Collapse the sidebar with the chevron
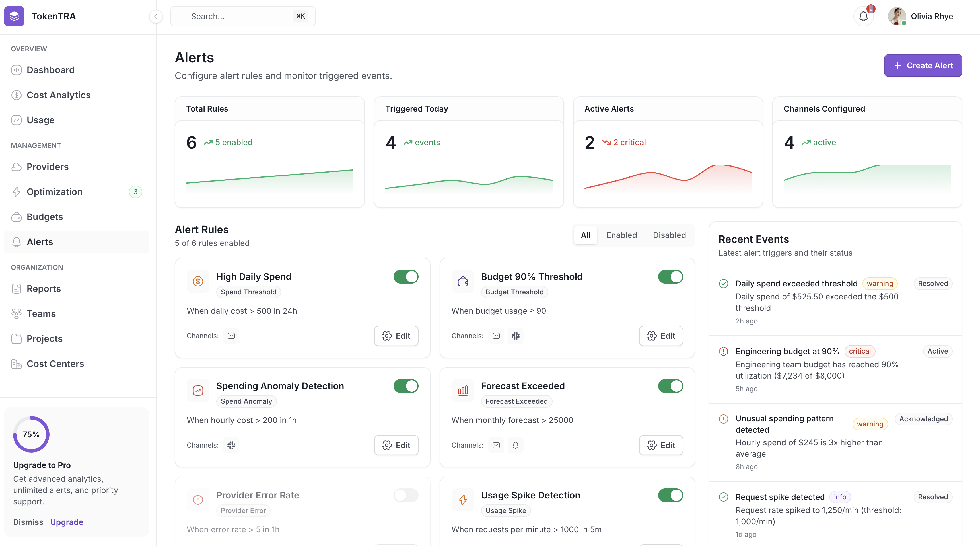 tap(156, 16)
